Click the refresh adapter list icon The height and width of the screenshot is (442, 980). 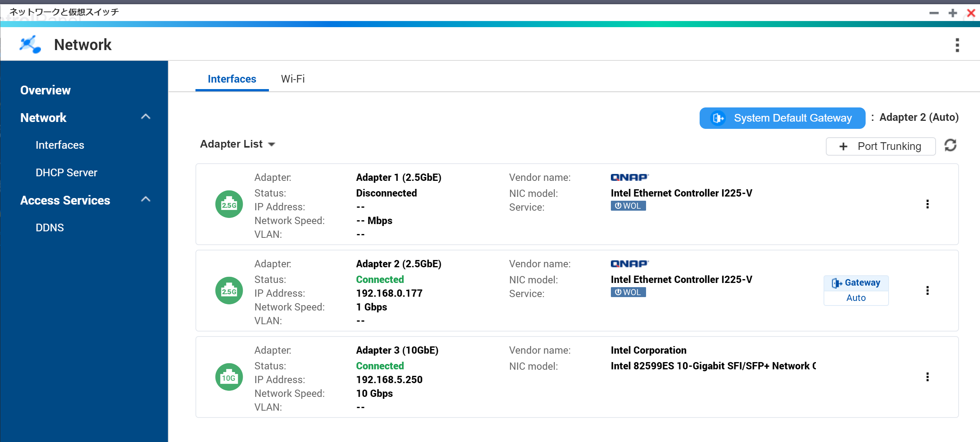click(x=950, y=145)
